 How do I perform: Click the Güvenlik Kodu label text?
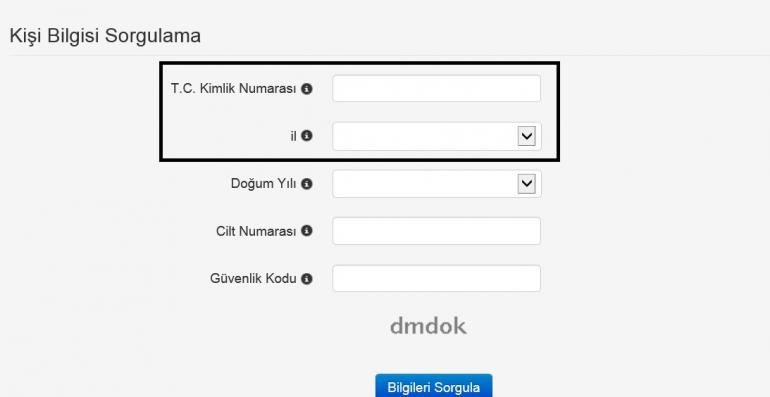pyautogui.click(x=253, y=279)
